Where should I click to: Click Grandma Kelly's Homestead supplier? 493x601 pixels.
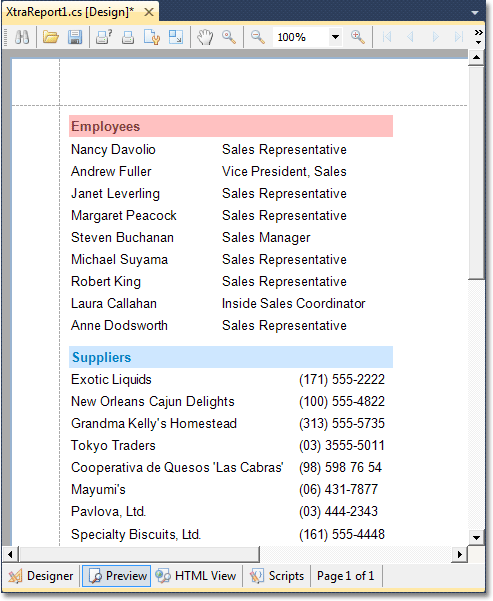(x=154, y=424)
